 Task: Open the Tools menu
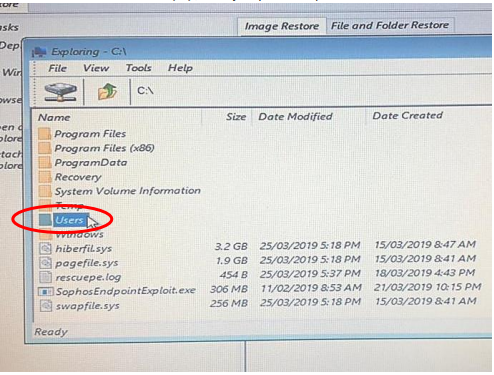(138, 68)
